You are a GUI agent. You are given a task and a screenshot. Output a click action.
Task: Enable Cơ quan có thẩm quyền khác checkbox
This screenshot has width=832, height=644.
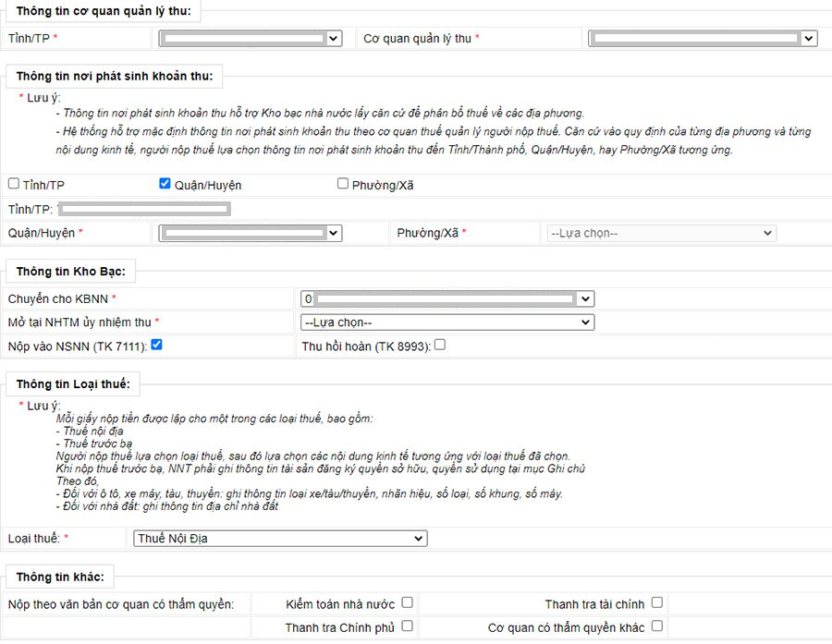pos(656,626)
